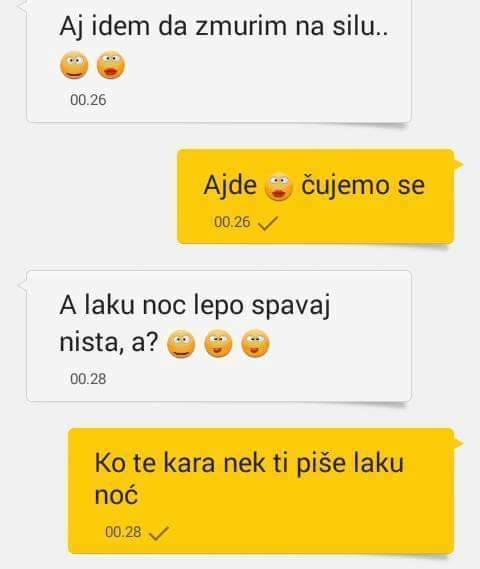Tap the 00.28 timestamp in the yellow bubble
The width and height of the screenshot is (480, 569).
pyautogui.click(x=123, y=532)
